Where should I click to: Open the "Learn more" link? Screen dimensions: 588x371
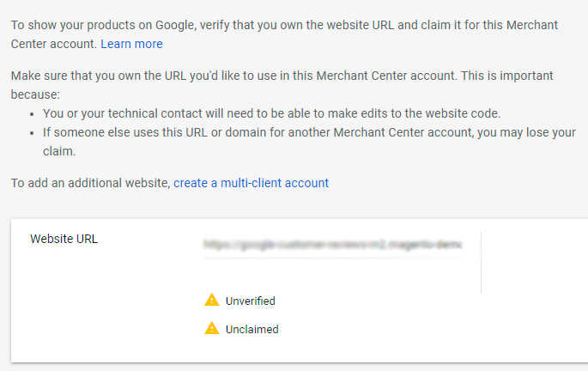(x=131, y=43)
